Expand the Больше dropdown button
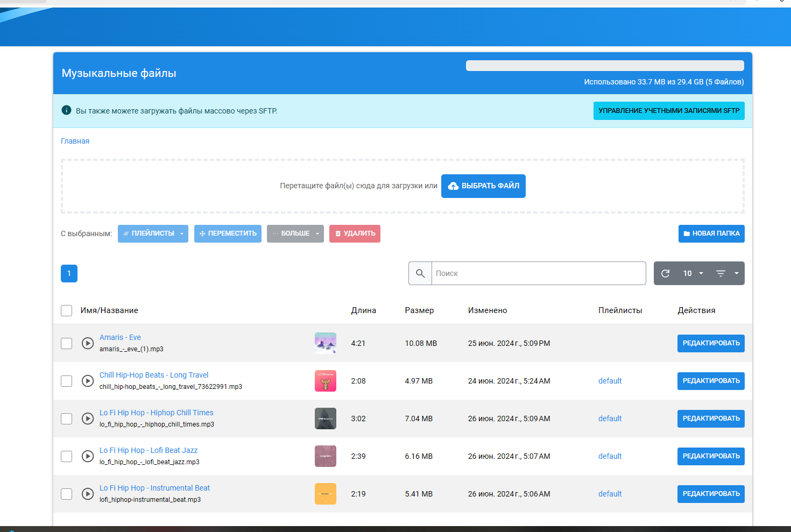 point(295,233)
